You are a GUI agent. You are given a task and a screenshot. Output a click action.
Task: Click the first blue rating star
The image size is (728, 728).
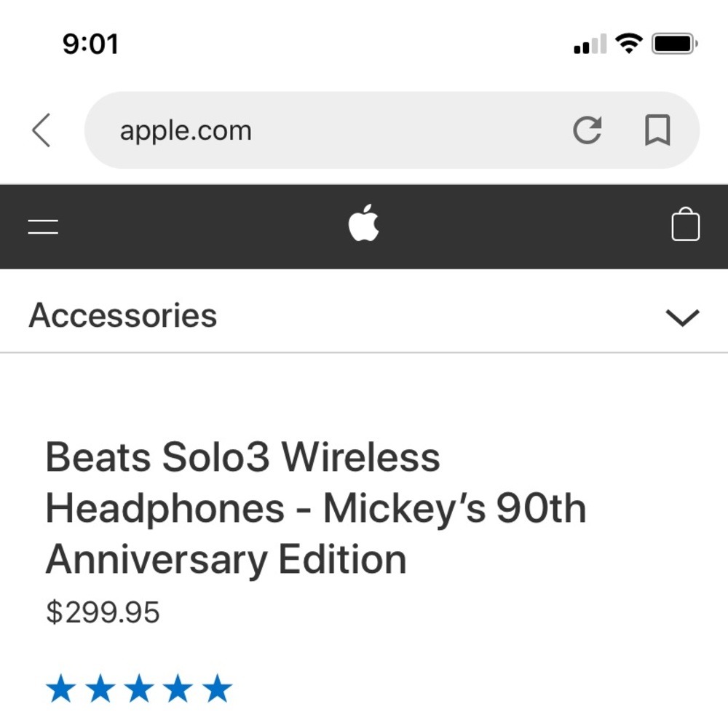pyautogui.click(x=61, y=689)
